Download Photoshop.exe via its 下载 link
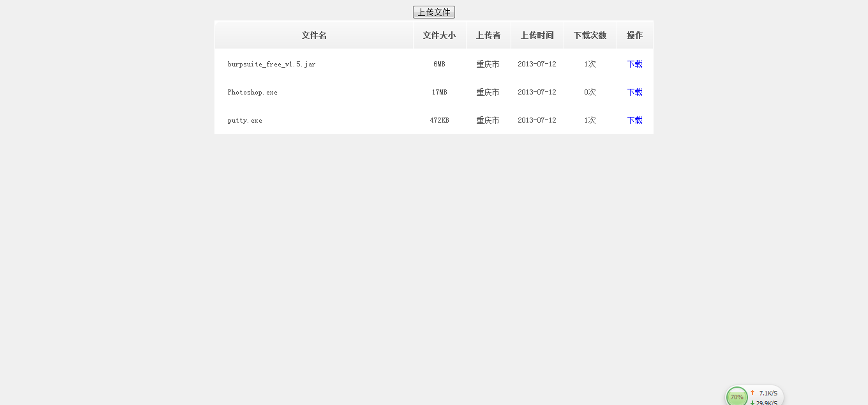 coord(634,92)
